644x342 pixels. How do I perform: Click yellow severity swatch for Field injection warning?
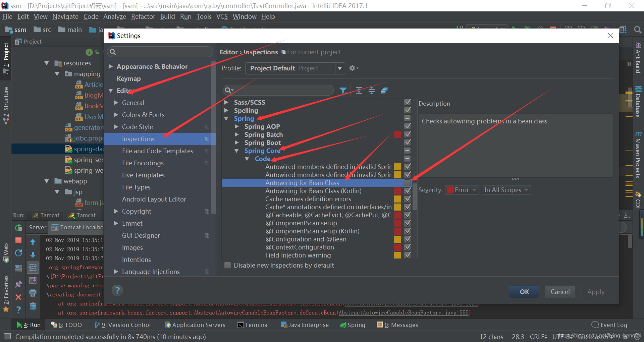397,255
